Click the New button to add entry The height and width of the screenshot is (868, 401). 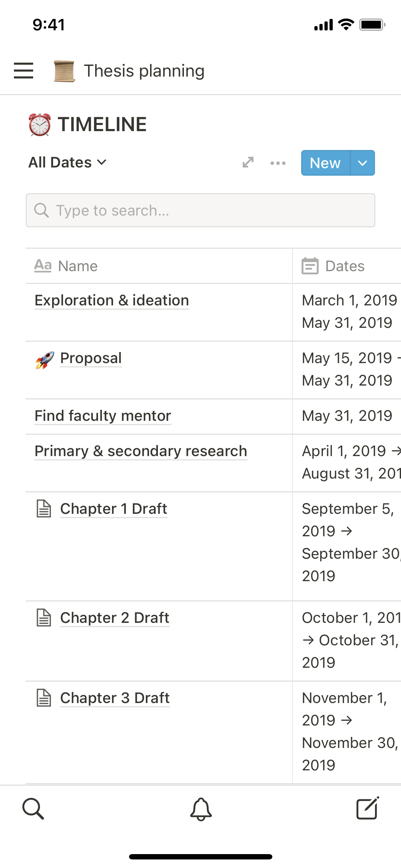coord(325,163)
